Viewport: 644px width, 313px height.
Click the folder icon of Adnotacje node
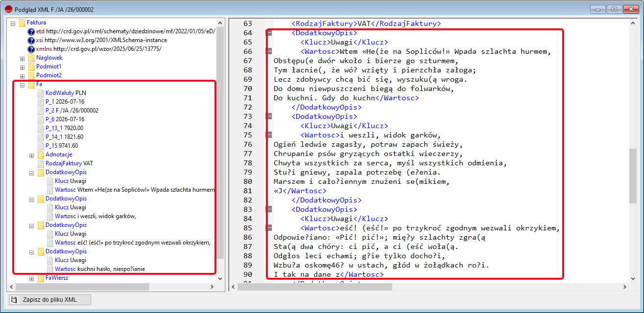pyautogui.click(x=41, y=155)
